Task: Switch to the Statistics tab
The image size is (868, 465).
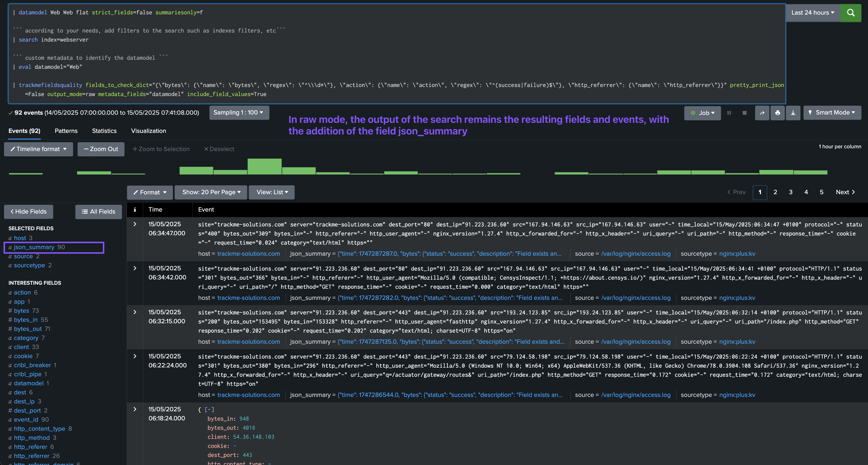Action: click(x=104, y=131)
